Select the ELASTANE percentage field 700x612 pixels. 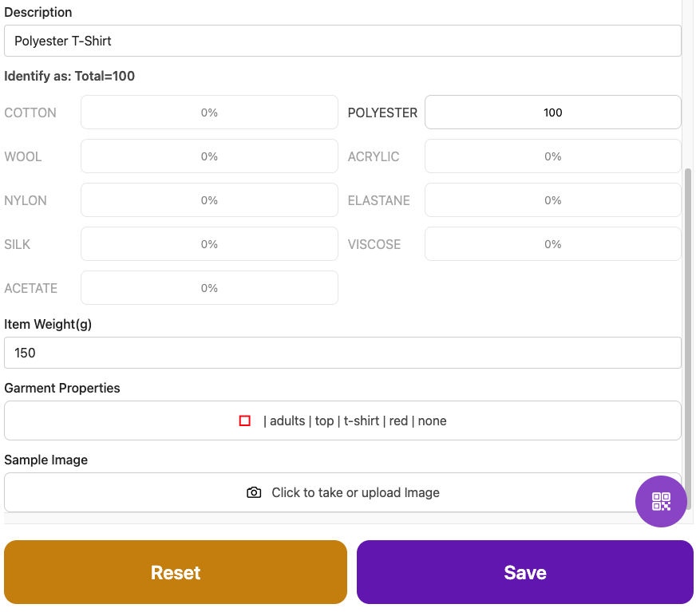point(552,200)
